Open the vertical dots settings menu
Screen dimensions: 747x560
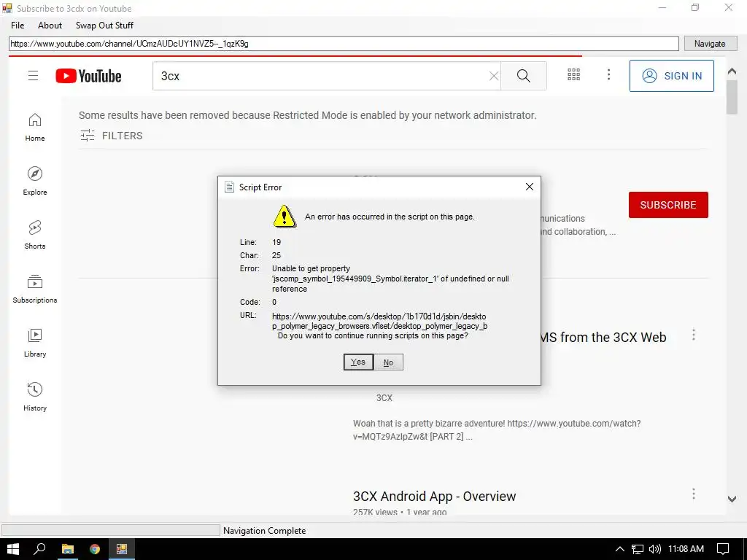(x=608, y=74)
